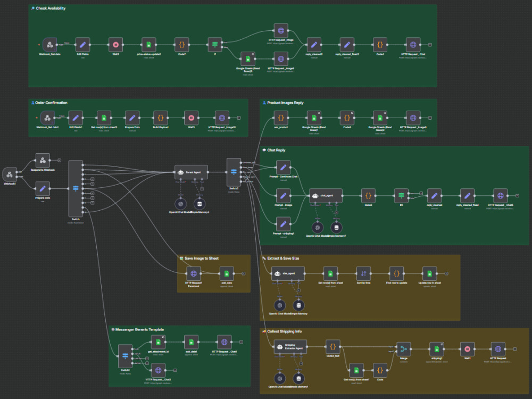Open the Update row in sheet node
The height and width of the screenshot is (399, 532).
click(429, 273)
